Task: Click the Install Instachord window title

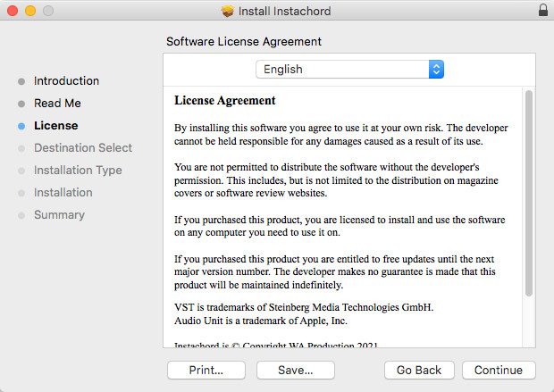Action: [x=285, y=11]
